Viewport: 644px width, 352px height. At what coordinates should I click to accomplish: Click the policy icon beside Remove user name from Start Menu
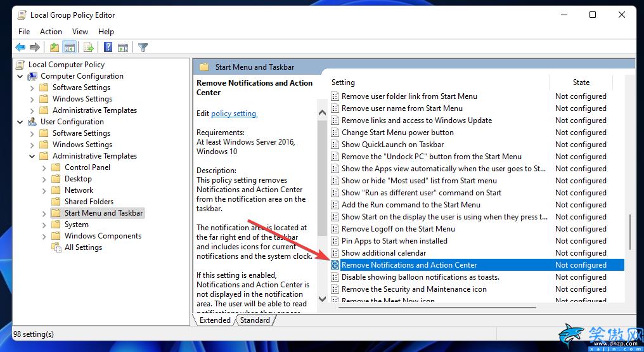(335, 108)
